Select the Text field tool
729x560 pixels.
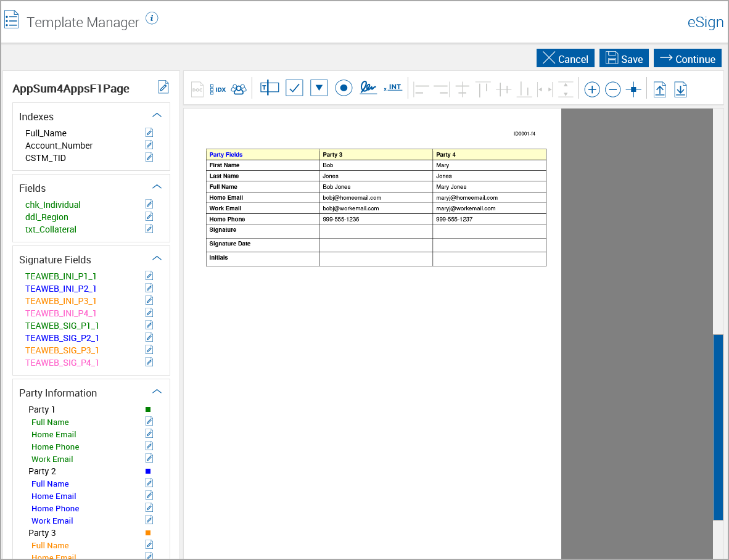(x=270, y=88)
